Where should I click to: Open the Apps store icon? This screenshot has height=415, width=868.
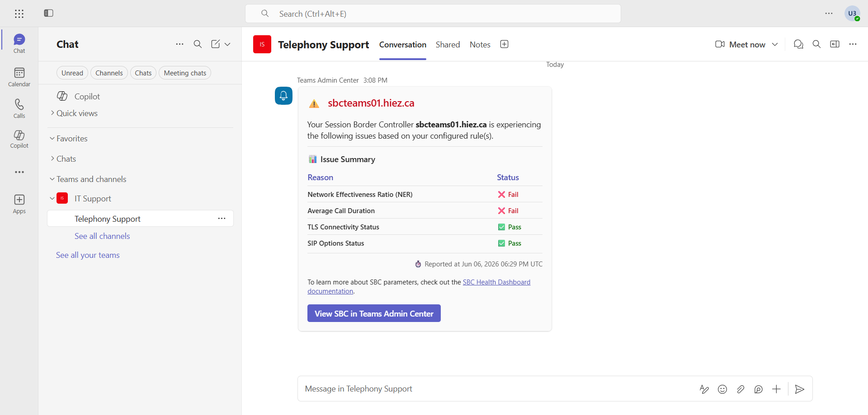tap(19, 204)
